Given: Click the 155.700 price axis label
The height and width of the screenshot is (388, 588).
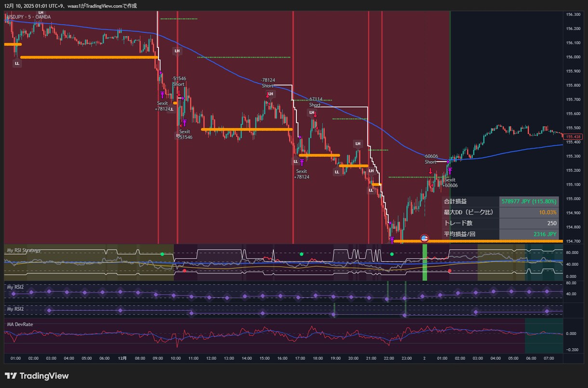Looking at the screenshot, I should point(573,99).
